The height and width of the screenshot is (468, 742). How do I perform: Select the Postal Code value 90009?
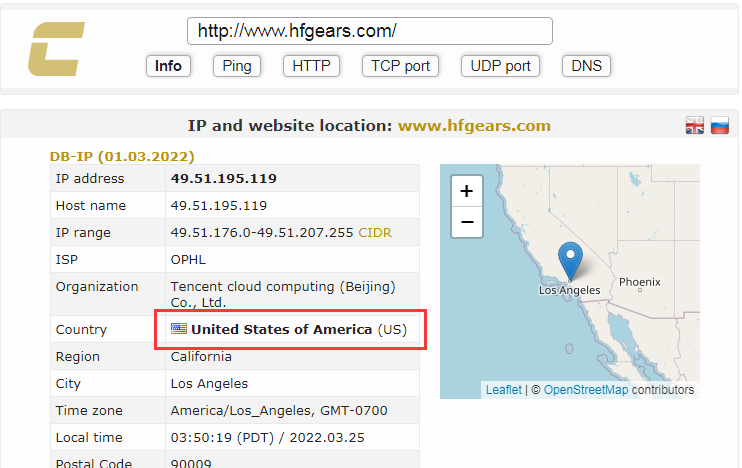tap(191, 463)
